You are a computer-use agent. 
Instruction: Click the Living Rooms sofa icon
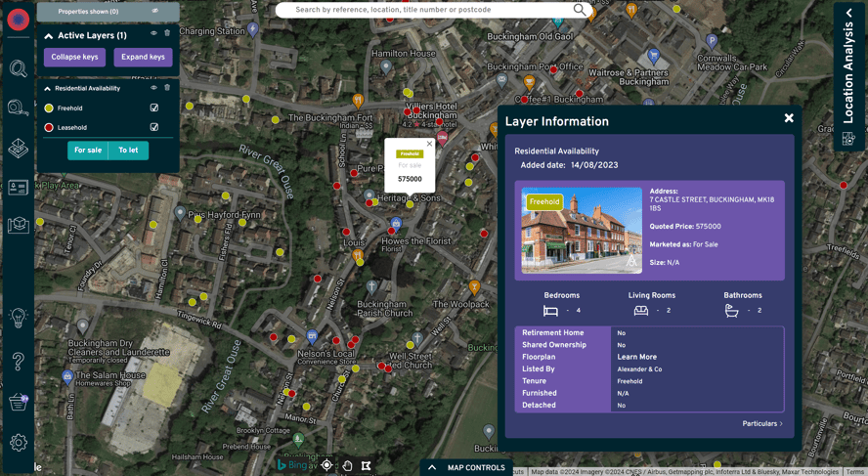(641, 311)
